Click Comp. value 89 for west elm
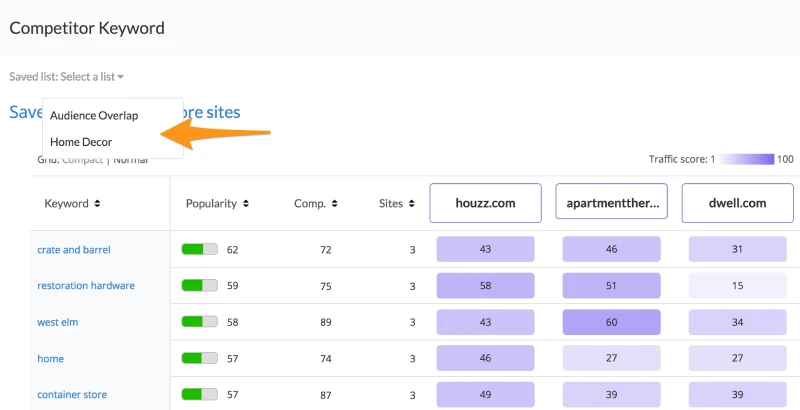This screenshot has height=410, width=800. pos(326,322)
